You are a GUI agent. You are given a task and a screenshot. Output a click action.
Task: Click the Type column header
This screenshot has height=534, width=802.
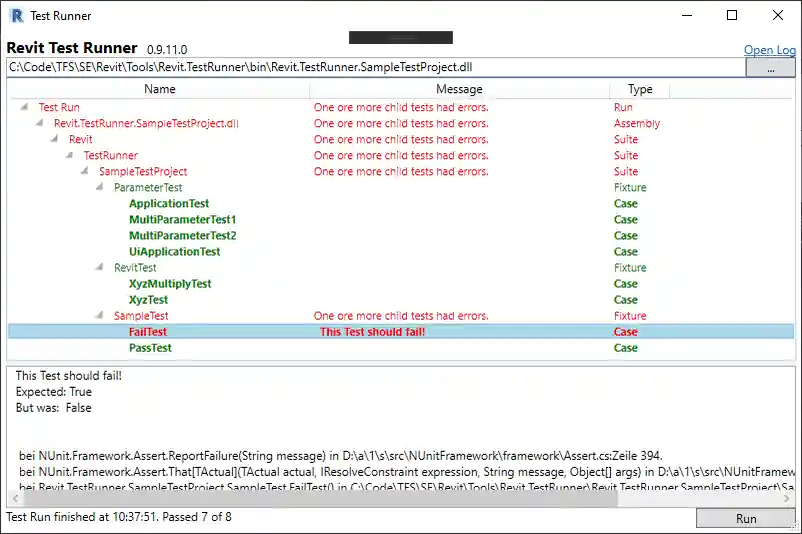coord(639,89)
